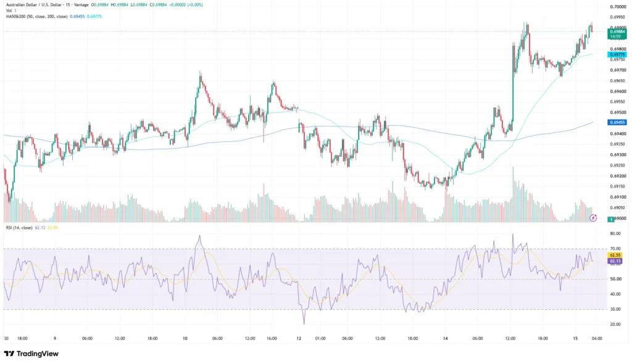The width and height of the screenshot is (632, 364).
Task: Click the 80.00 RSI axis level
Action: click(x=615, y=233)
